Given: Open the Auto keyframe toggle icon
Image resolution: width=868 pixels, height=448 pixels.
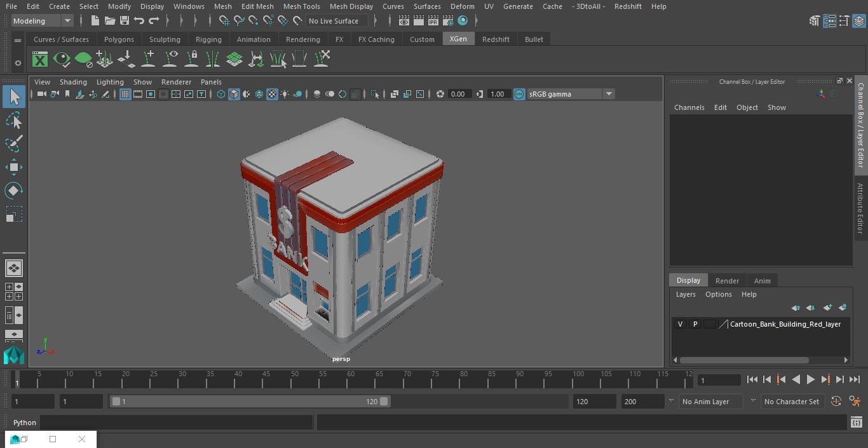Looking at the screenshot, I should (x=836, y=401).
